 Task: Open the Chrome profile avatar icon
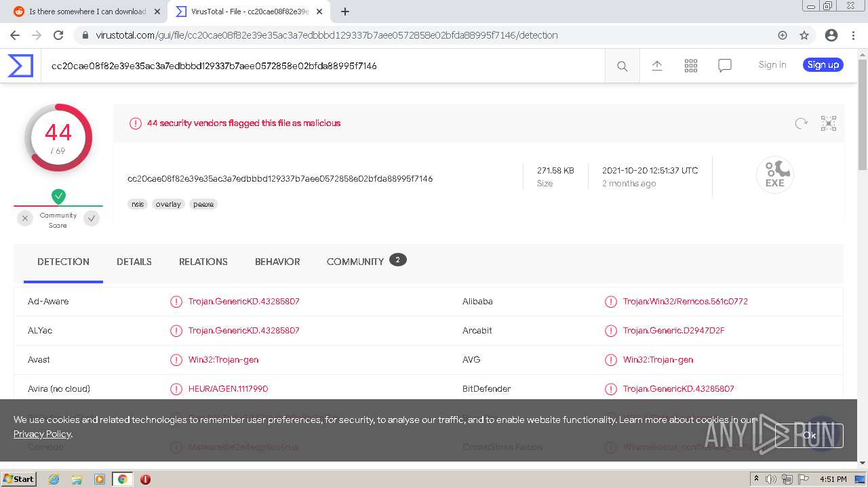coord(831,35)
